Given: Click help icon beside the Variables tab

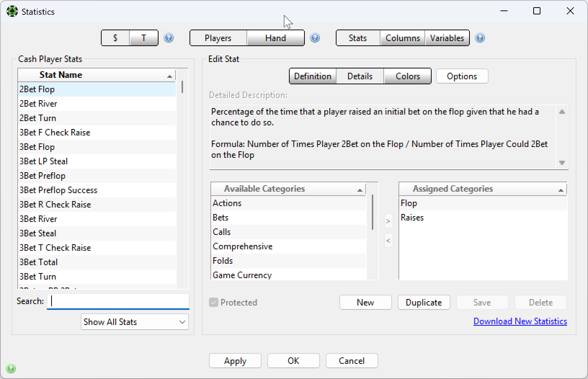Looking at the screenshot, I should click(480, 38).
